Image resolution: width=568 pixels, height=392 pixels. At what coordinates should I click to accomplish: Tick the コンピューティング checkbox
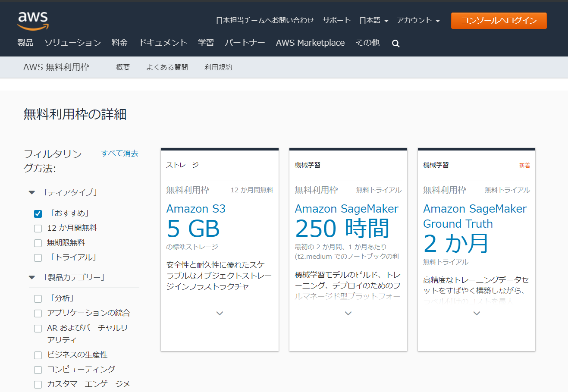pos(38,370)
